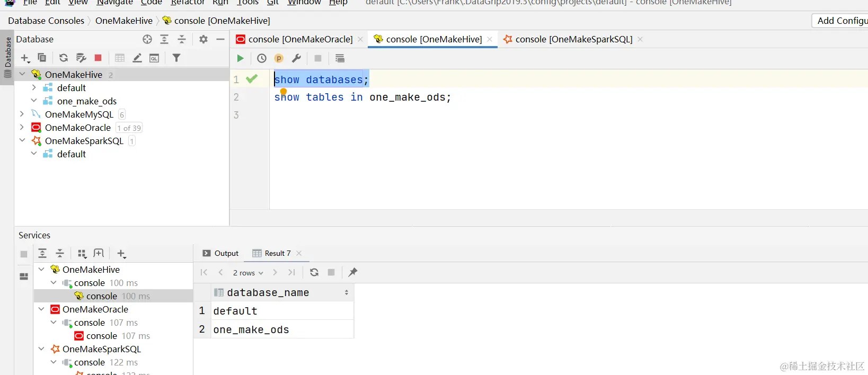Click the 1 of 39 schema count badge

129,128
